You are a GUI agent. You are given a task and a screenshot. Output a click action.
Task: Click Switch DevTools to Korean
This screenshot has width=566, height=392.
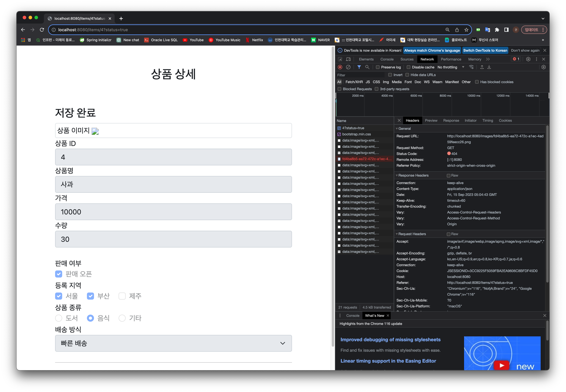[485, 50]
